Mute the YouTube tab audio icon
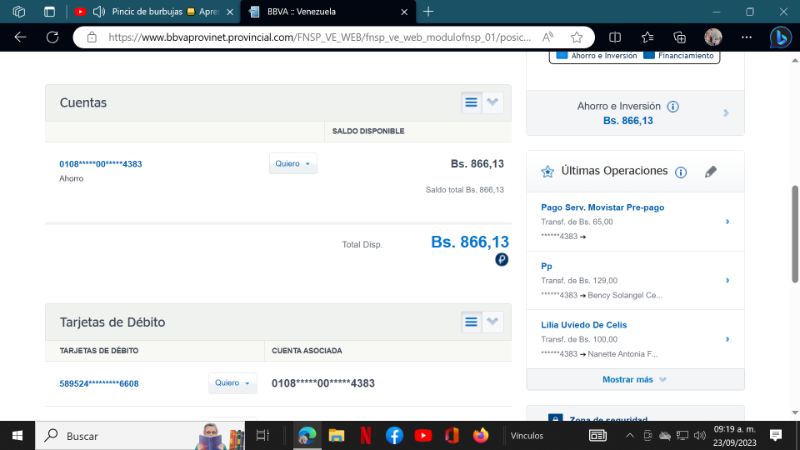The image size is (800, 450). (99, 12)
